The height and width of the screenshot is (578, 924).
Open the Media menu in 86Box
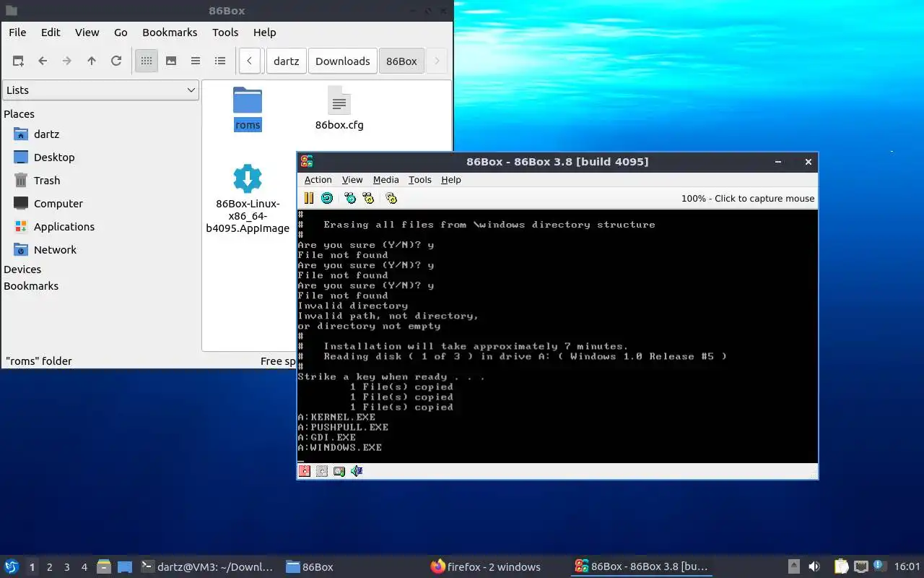coord(385,180)
